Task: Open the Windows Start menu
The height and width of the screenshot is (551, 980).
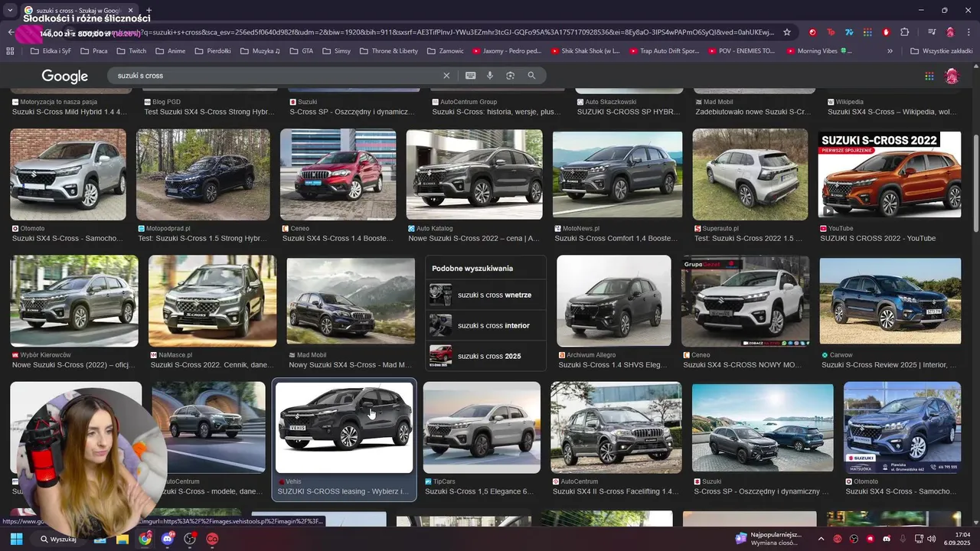Action: (16, 539)
